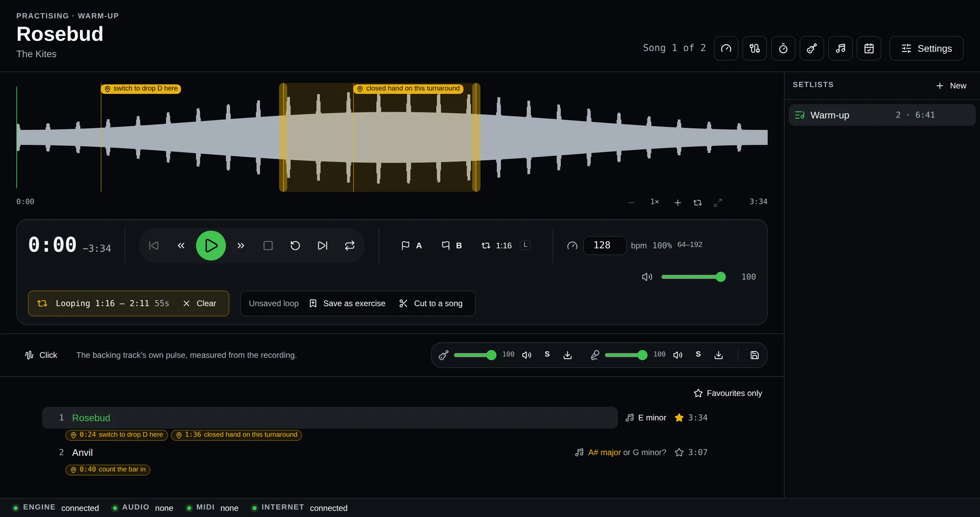Solo the microphone track
The image size is (980, 517).
(698, 354)
